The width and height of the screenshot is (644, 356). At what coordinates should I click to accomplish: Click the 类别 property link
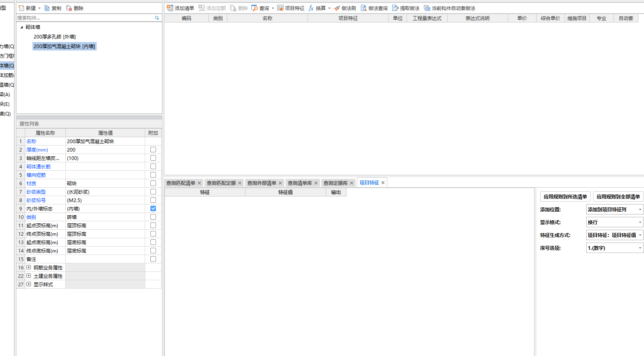click(31, 217)
